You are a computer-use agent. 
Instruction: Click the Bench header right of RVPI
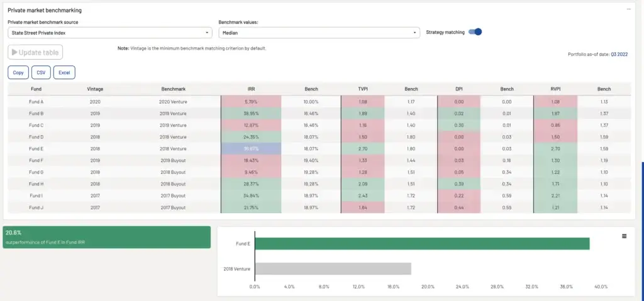point(604,89)
